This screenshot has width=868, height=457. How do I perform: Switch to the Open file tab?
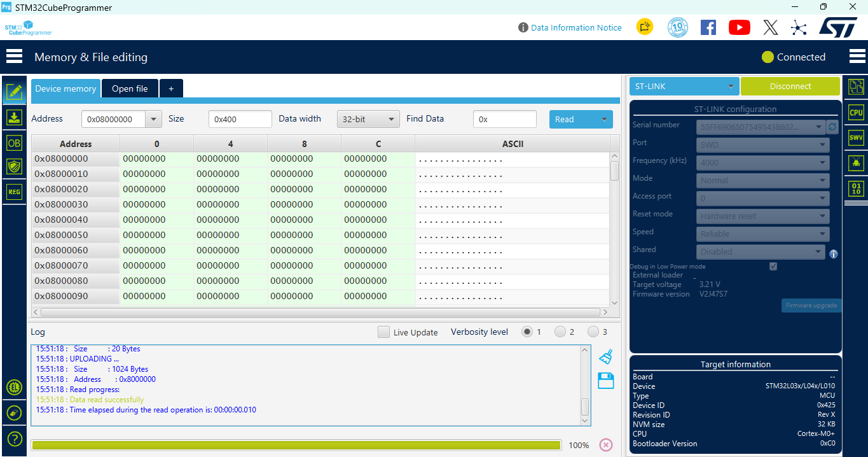130,88
